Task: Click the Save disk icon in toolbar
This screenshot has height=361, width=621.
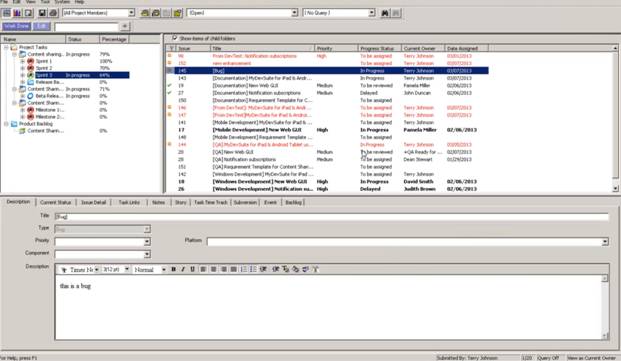Action: (42, 13)
